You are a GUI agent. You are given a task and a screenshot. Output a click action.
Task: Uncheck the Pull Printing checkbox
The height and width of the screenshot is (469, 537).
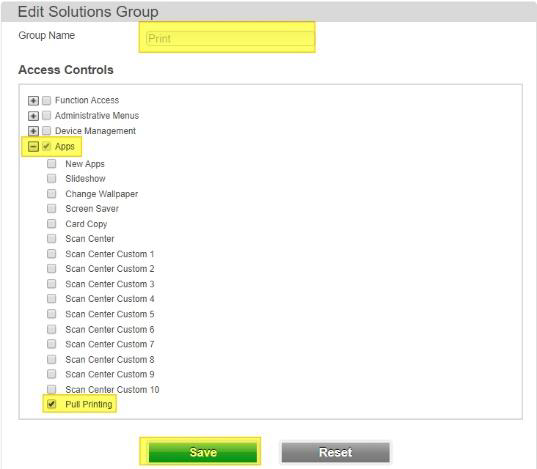coord(52,404)
